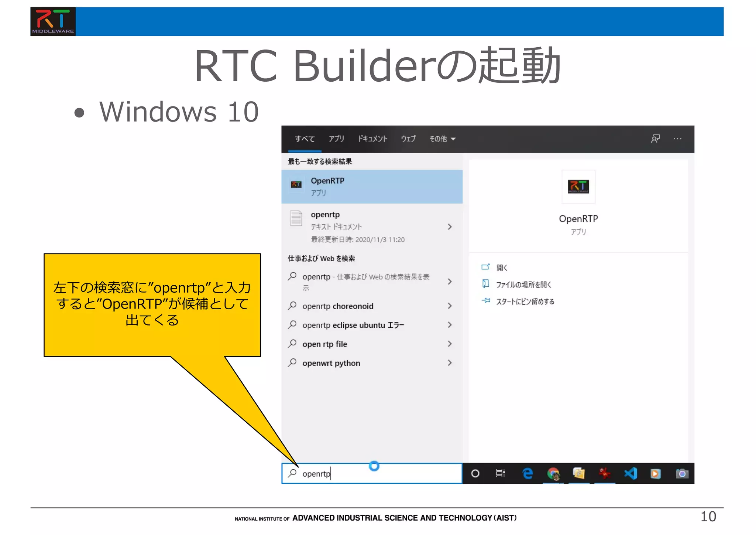Image resolution: width=756 pixels, height=535 pixels.
Task: Click the 仕事および Web を検索 heading
Action: 321,258
